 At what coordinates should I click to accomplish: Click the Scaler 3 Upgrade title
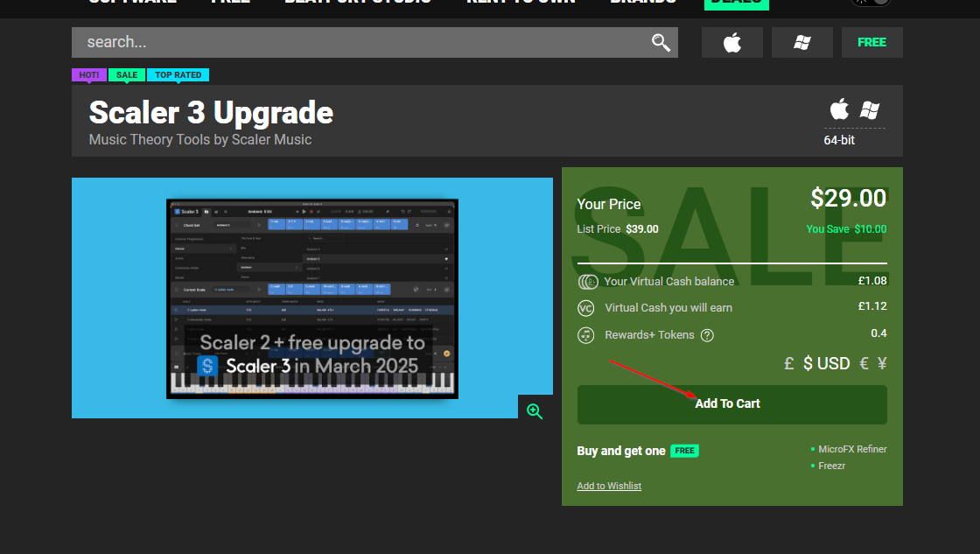(x=211, y=113)
